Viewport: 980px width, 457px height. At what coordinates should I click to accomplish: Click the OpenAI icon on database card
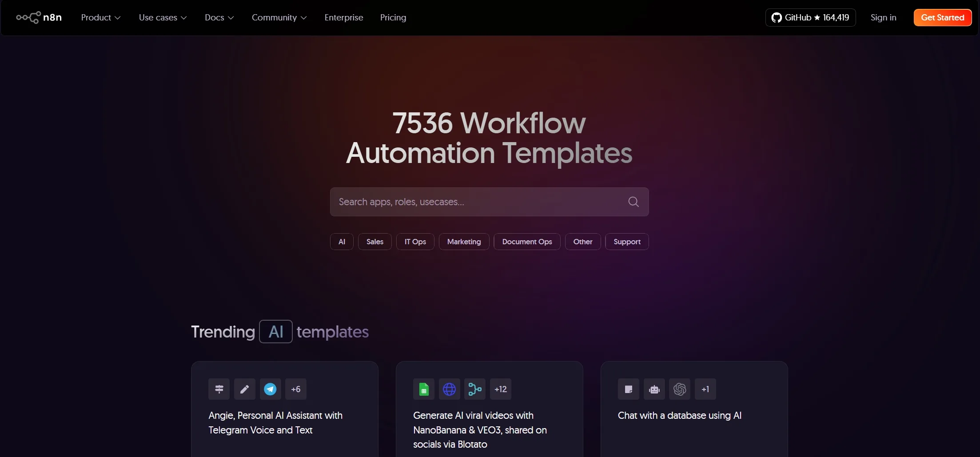pyautogui.click(x=680, y=389)
